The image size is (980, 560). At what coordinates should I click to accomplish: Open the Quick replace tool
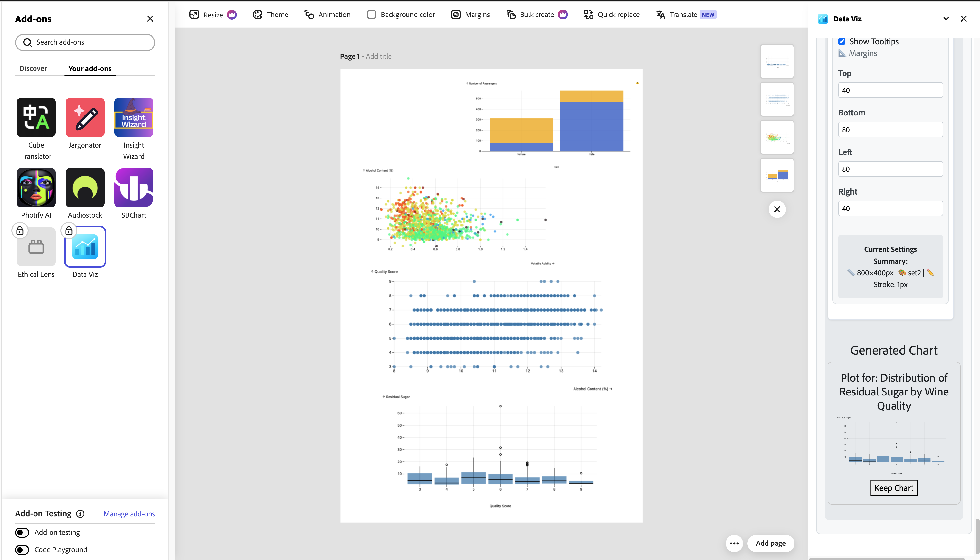pos(611,15)
